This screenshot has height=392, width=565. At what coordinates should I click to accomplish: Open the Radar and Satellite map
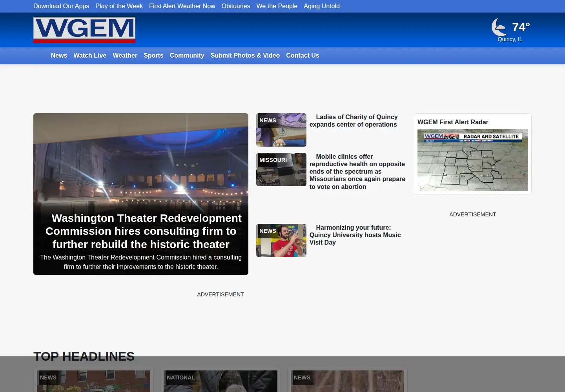point(473,160)
